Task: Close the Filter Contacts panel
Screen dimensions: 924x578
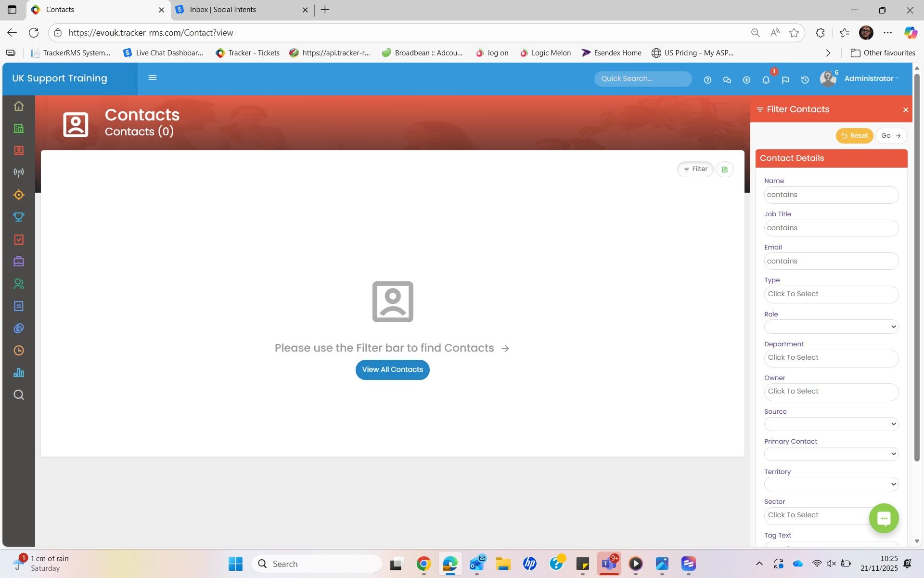Action: (x=905, y=110)
